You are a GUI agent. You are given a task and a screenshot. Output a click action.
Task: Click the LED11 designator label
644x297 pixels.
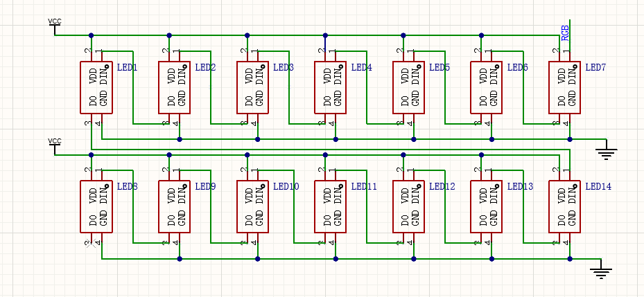click(365, 186)
